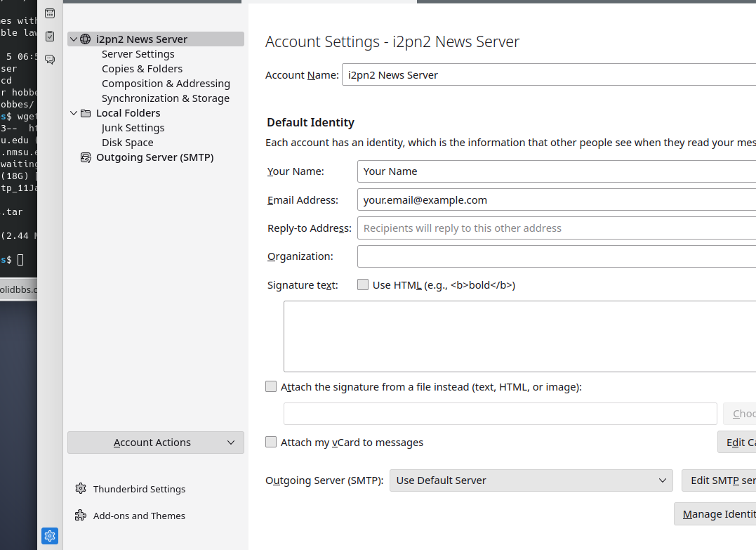The width and height of the screenshot is (756, 550).
Task: Open the Calendar icon in Thunderbird spaces bar
Action: click(50, 13)
